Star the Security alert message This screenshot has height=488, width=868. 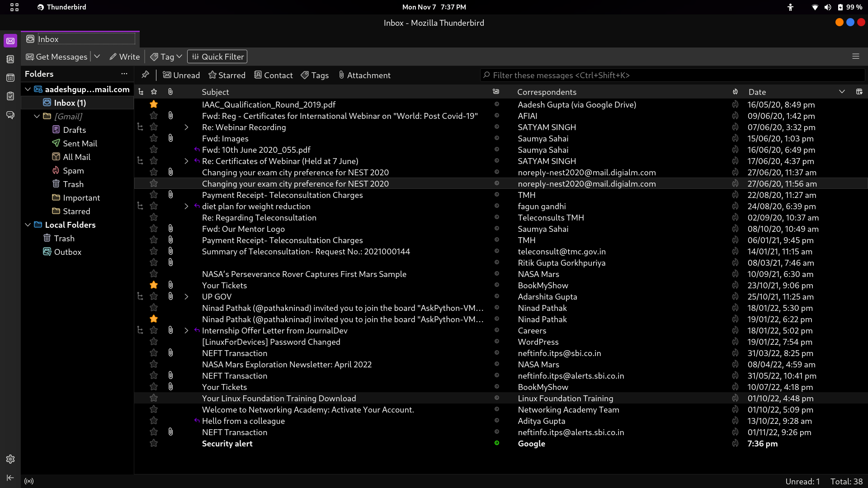(x=154, y=443)
